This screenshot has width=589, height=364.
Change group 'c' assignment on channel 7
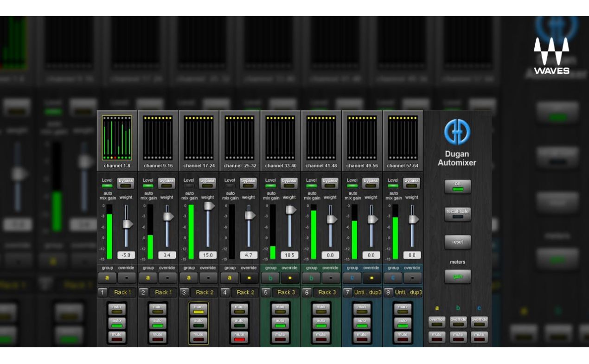pyautogui.click(x=352, y=278)
